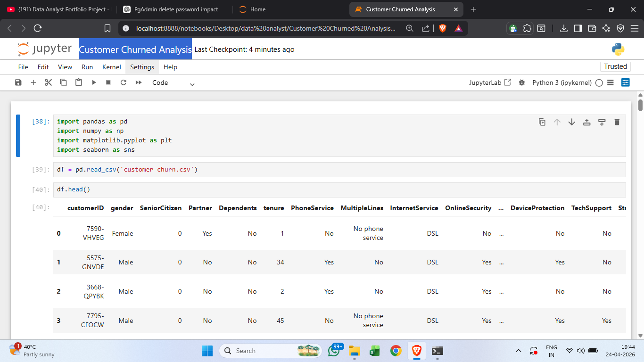This screenshot has width=644, height=362.
Task: Copy the selected cell from the toolbar
Action: tap(63, 82)
